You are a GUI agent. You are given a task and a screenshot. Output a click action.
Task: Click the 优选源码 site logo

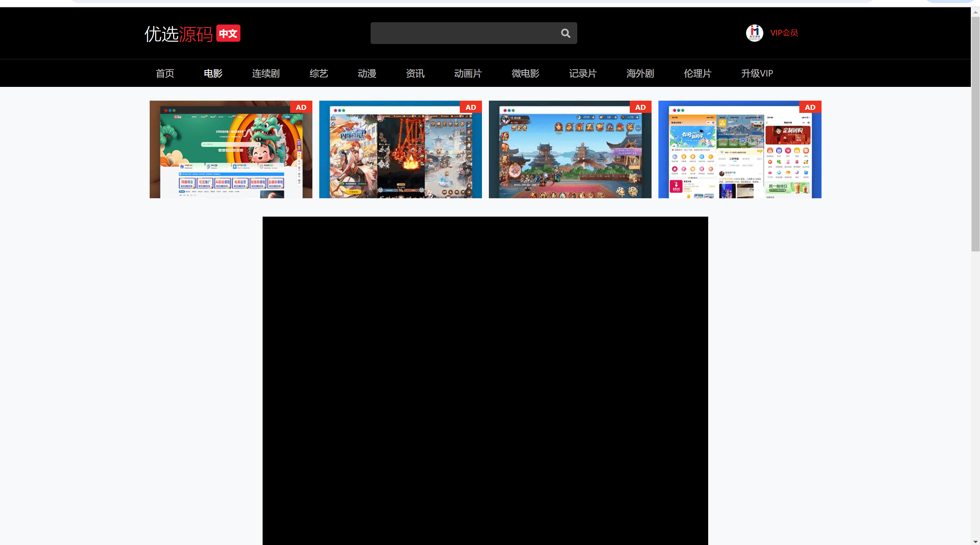pyautogui.click(x=178, y=34)
